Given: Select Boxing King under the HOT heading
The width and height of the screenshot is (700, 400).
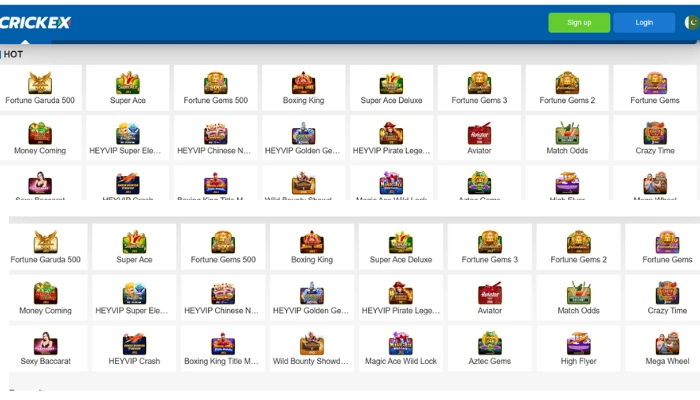Looking at the screenshot, I should click(304, 88).
